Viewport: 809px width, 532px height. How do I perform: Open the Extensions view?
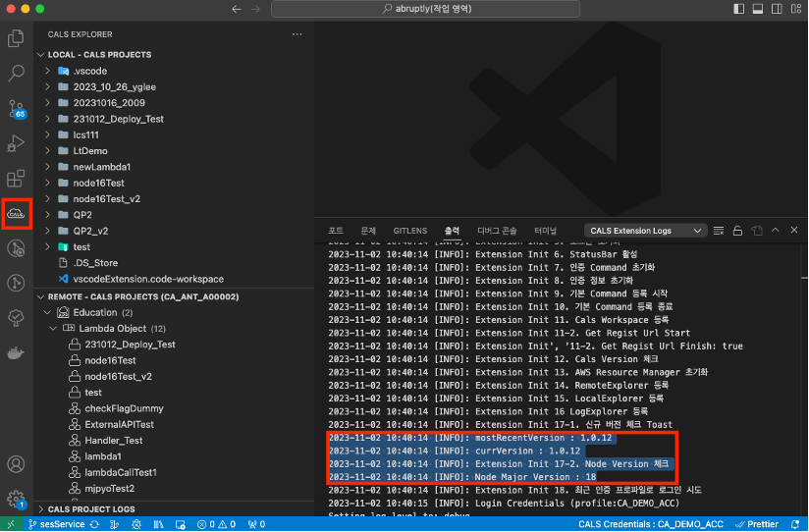point(16,179)
